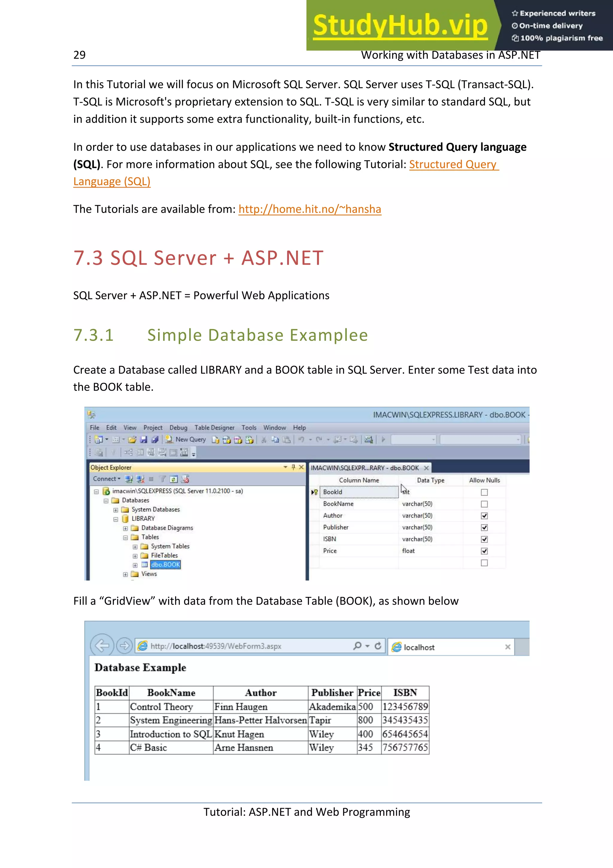Click the New Query button

[186, 439]
